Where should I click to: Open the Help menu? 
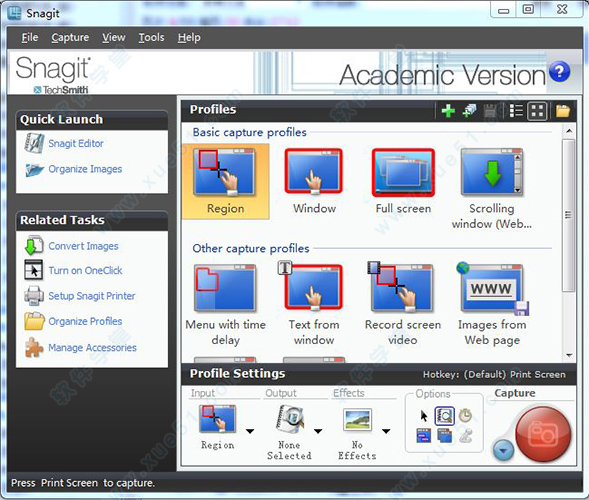[189, 37]
